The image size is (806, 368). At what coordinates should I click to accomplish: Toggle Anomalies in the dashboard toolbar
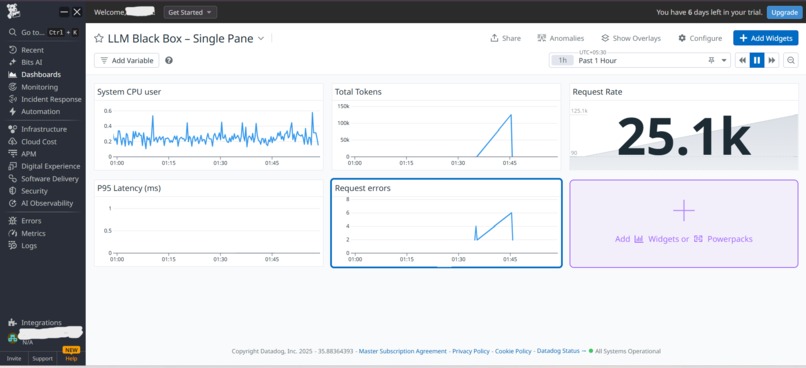tap(560, 38)
